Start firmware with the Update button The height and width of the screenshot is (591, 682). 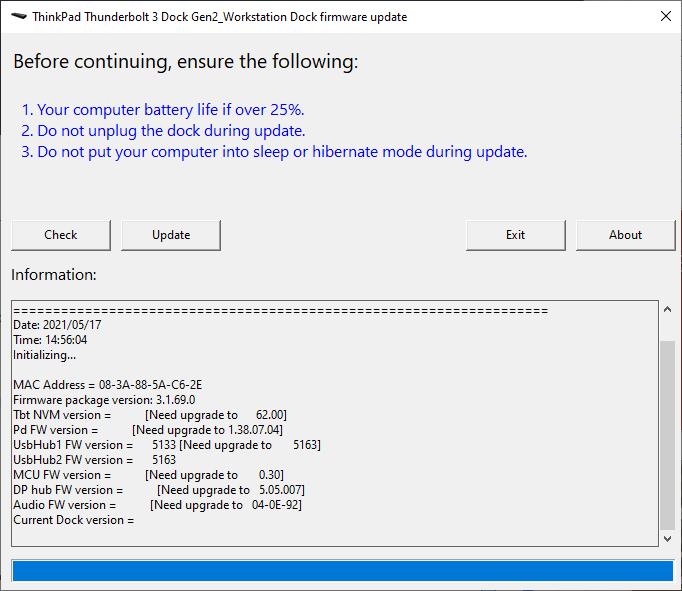coord(171,235)
